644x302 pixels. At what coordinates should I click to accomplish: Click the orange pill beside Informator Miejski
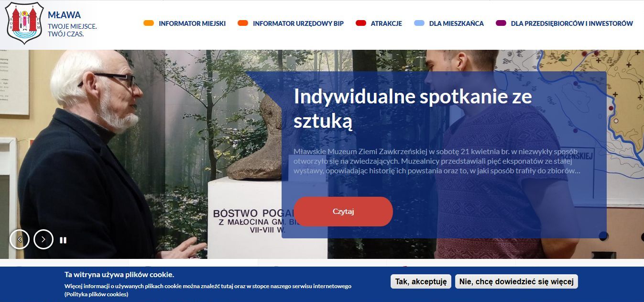click(149, 23)
